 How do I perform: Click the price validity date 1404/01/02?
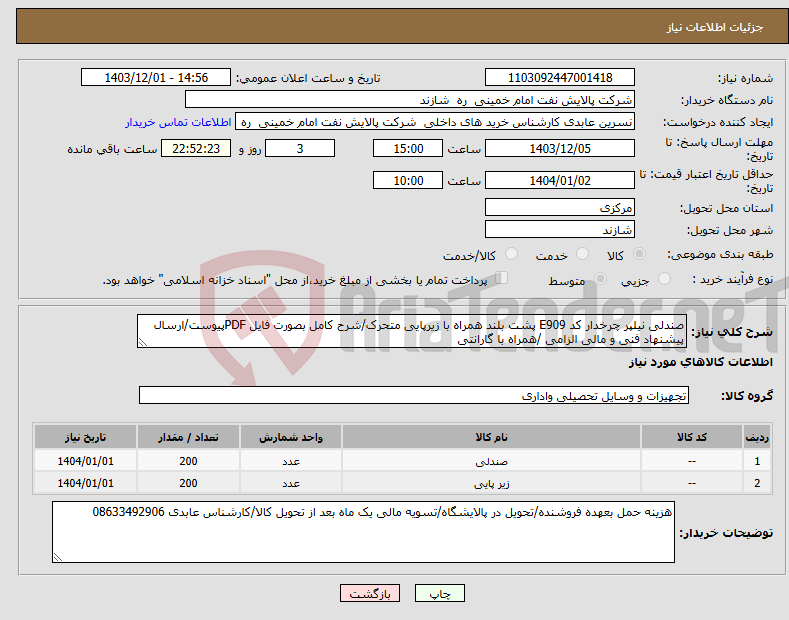pyautogui.click(x=560, y=180)
